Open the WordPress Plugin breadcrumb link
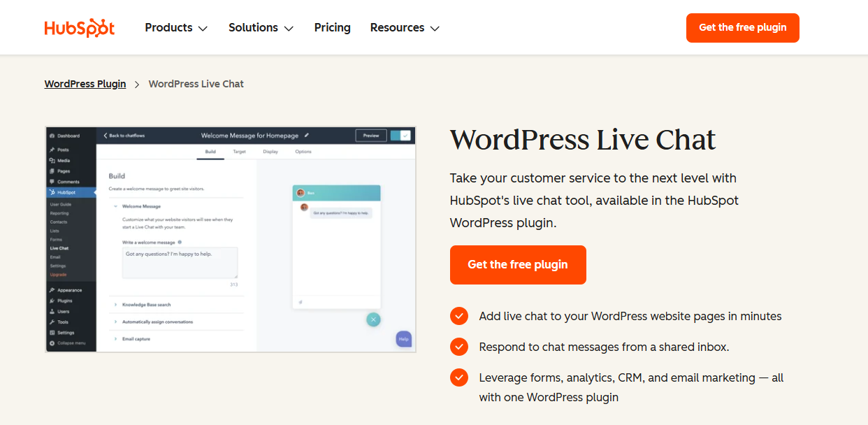This screenshot has height=425, width=868. point(85,84)
